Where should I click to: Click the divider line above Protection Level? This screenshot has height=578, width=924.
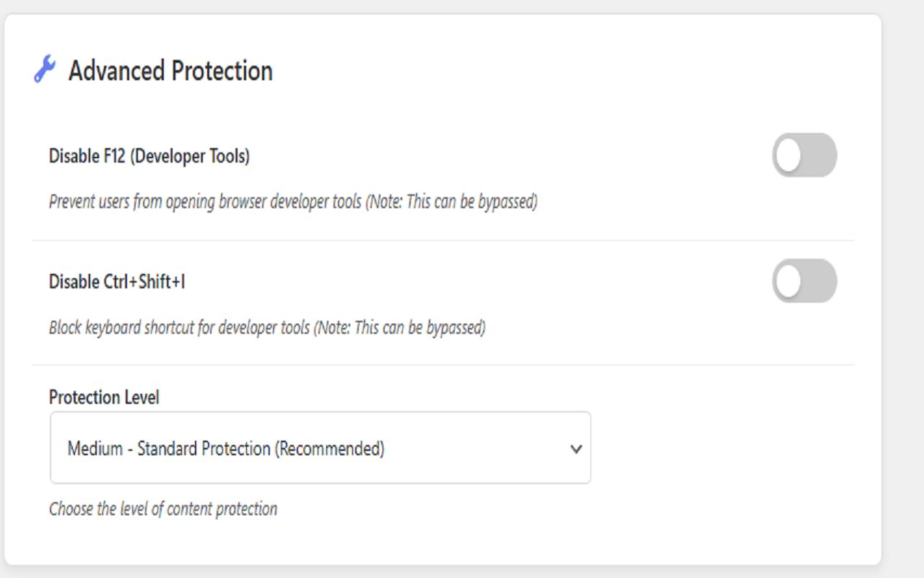coord(443,366)
